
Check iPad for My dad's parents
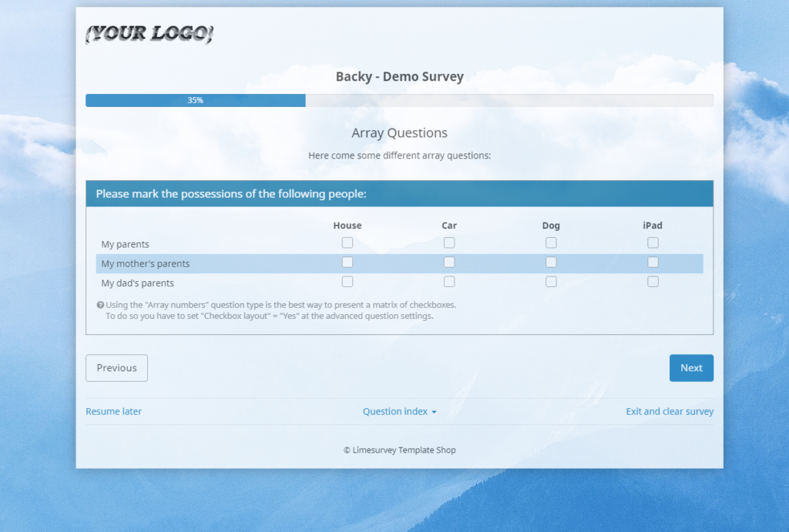pyautogui.click(x=653, y=281)
